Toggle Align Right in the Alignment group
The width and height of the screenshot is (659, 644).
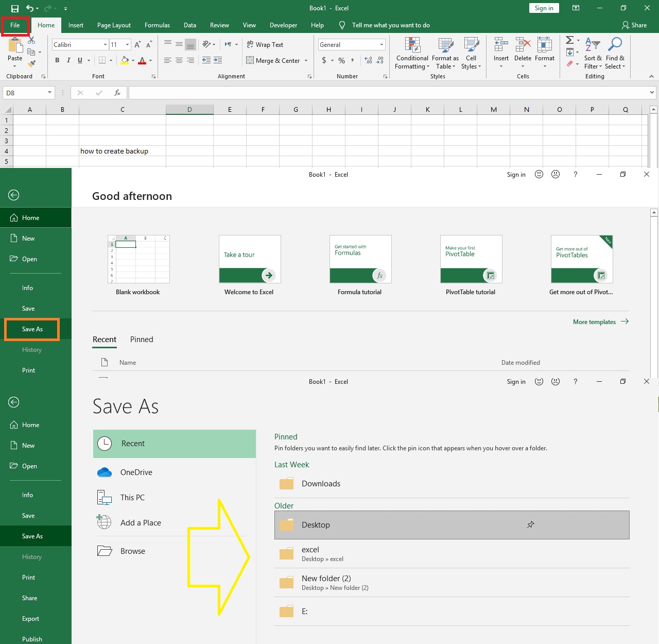(x=190, y=60)
